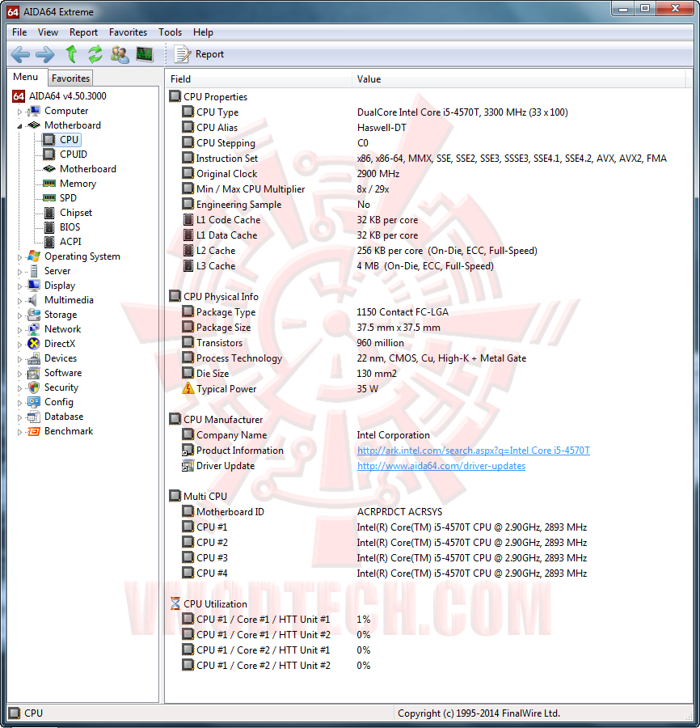Open the ark.intel.com product information link

pyautogui.click(x=473, y=451)
